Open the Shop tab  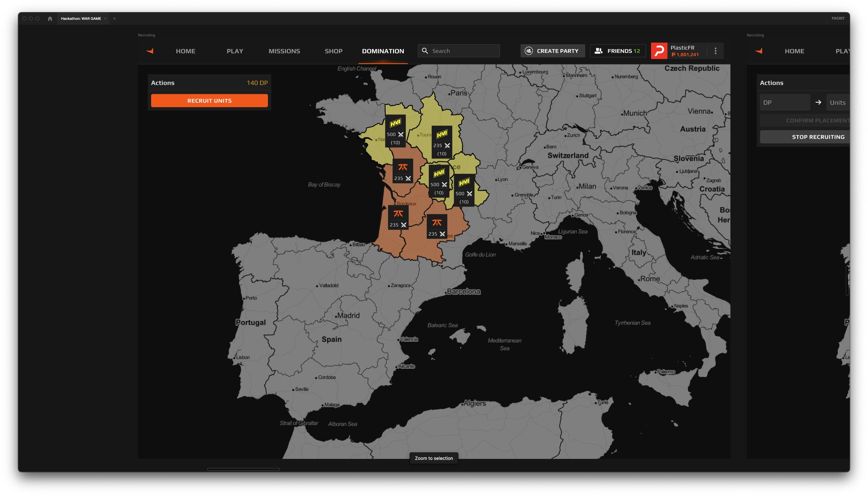tap(333, 51)
